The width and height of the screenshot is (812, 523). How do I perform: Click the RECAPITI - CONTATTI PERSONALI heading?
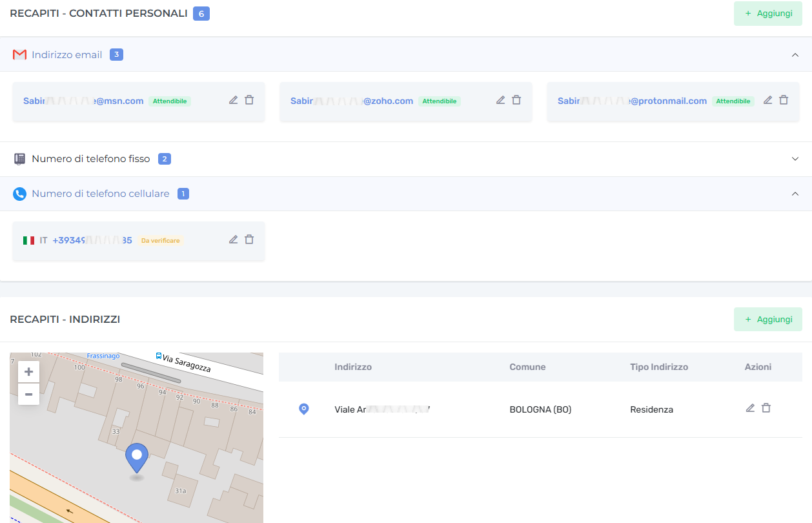point(99,13)
